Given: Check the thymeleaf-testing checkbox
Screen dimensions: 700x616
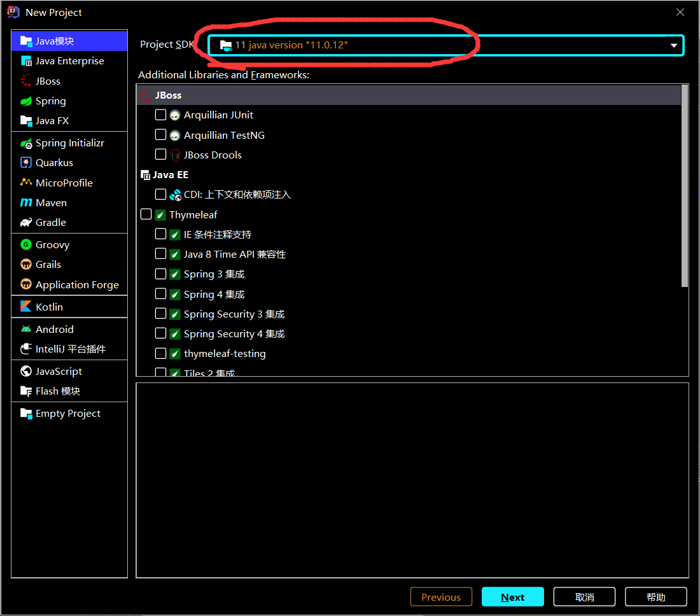Looking at the screenshot, I should [160, 353].
